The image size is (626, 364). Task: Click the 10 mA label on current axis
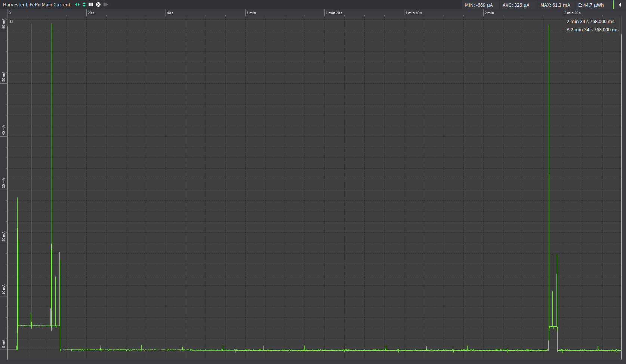pos(4,289)
